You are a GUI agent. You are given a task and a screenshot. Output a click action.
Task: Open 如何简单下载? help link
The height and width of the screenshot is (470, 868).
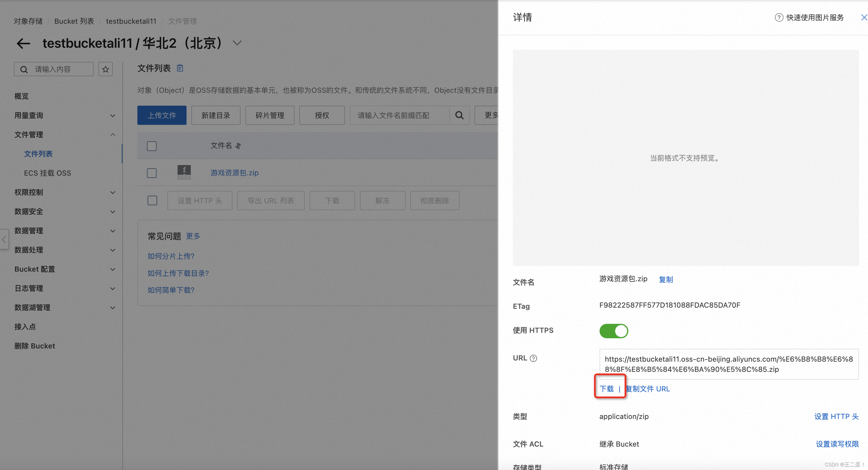tap(171, 290)
